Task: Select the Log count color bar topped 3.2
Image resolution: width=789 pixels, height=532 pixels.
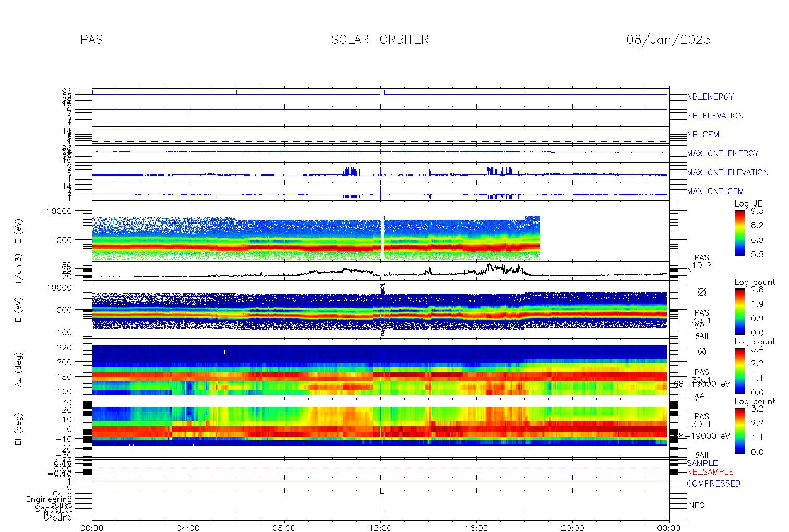Action: pos(739,430)
